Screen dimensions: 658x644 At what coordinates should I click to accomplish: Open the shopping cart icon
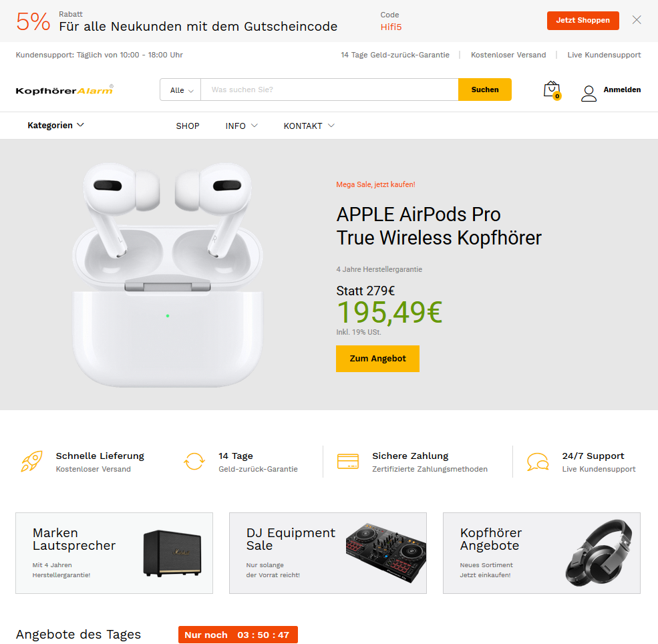pos(552,90)
